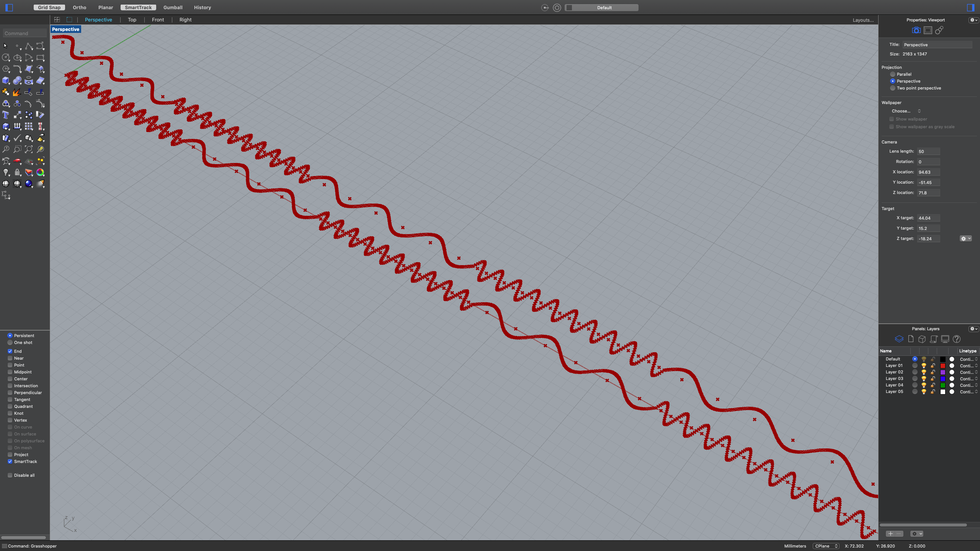The height and width of the screenshot is (551, 980).
Task: Toggle the left sidebar button
Action: coord(9,7)
